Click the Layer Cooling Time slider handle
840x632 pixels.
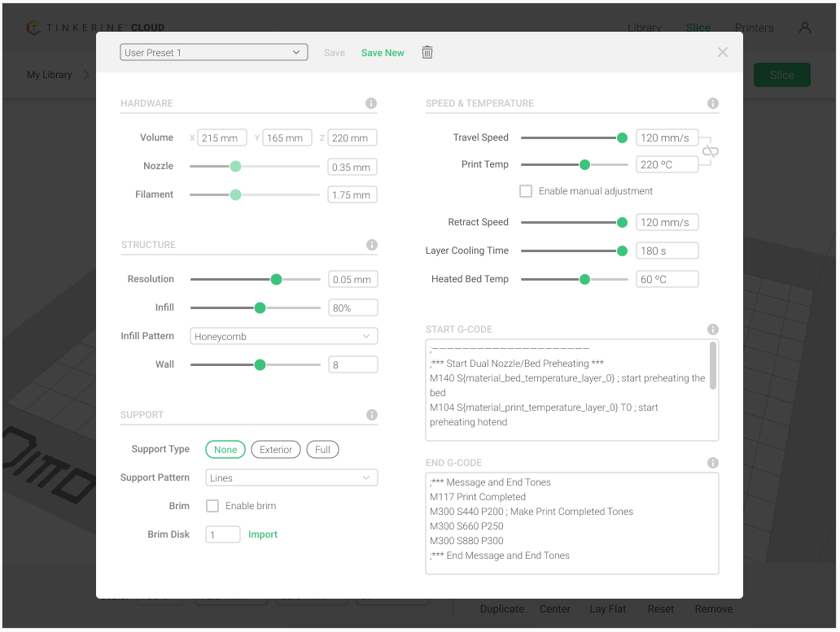tap(622, 251)
